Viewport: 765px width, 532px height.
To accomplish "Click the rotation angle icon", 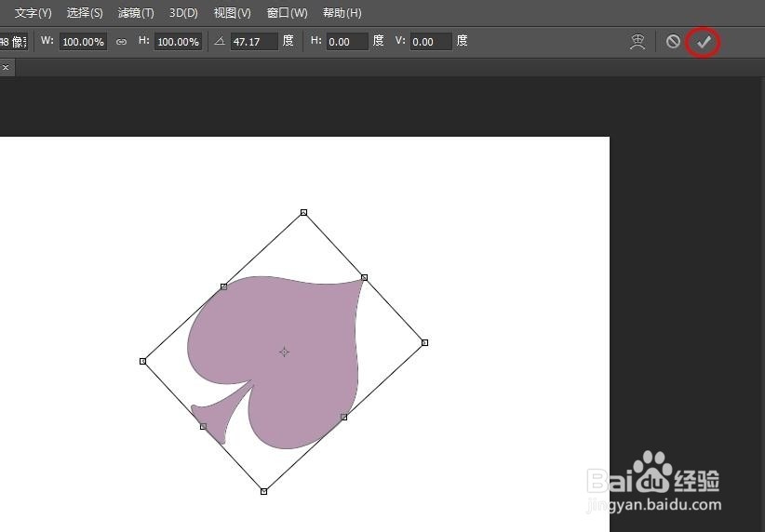I will pos(220,41).
